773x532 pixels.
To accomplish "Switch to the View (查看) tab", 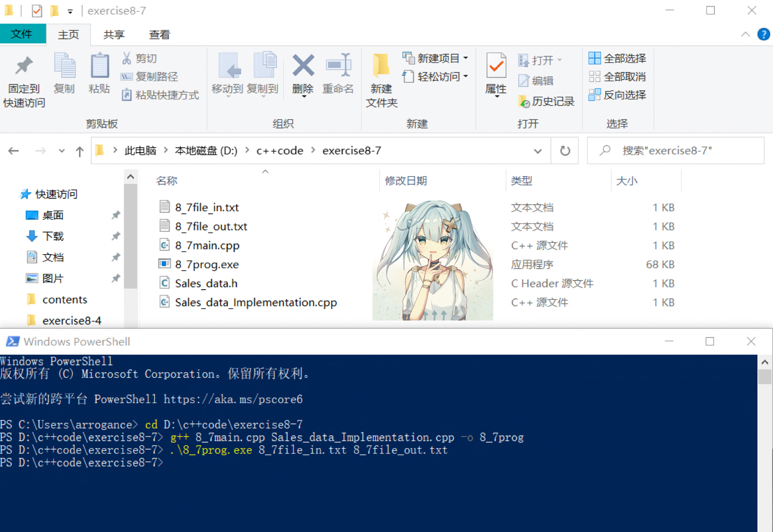I will click(x=160, y=34).
